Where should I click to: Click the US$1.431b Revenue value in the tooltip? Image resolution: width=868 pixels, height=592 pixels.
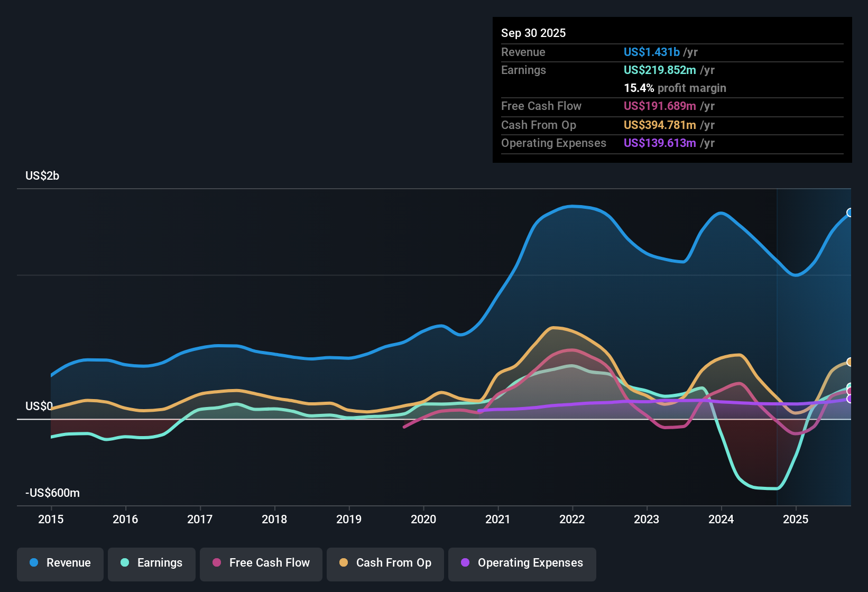(x=651, y=52)
